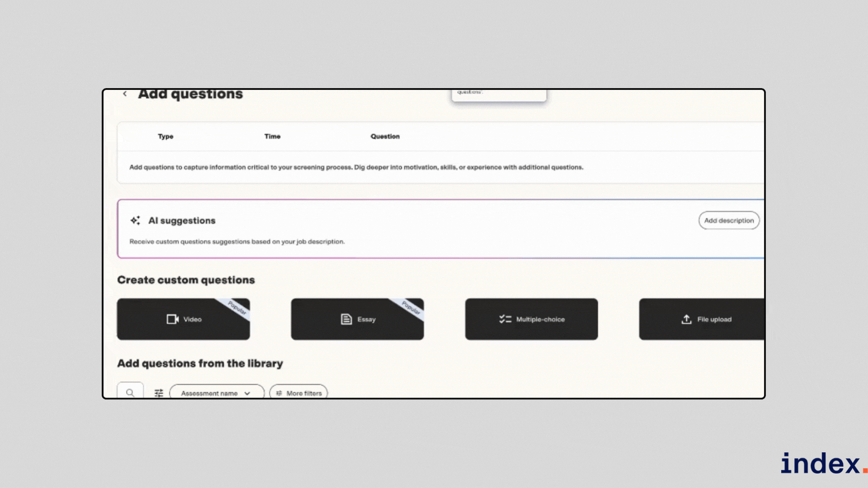Click the Essay document icon
The height and width of the screenshot is (488, 868).
pos(346,319)
